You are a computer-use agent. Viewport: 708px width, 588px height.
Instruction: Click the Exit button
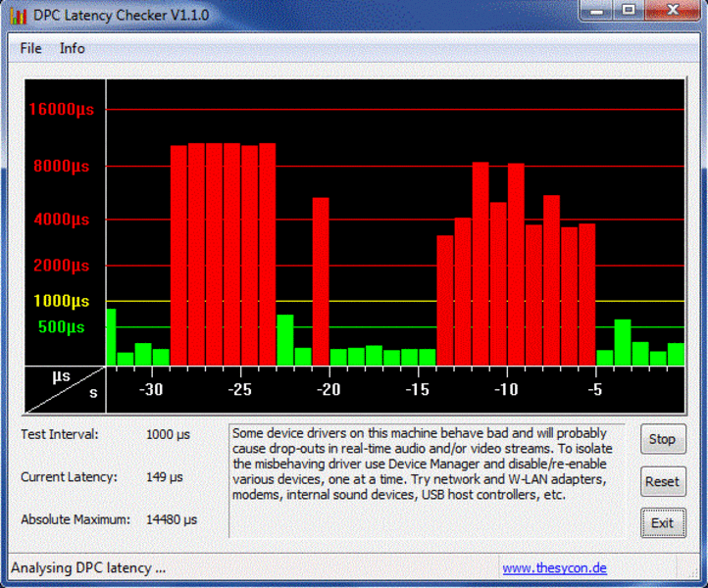coord(663,523)
